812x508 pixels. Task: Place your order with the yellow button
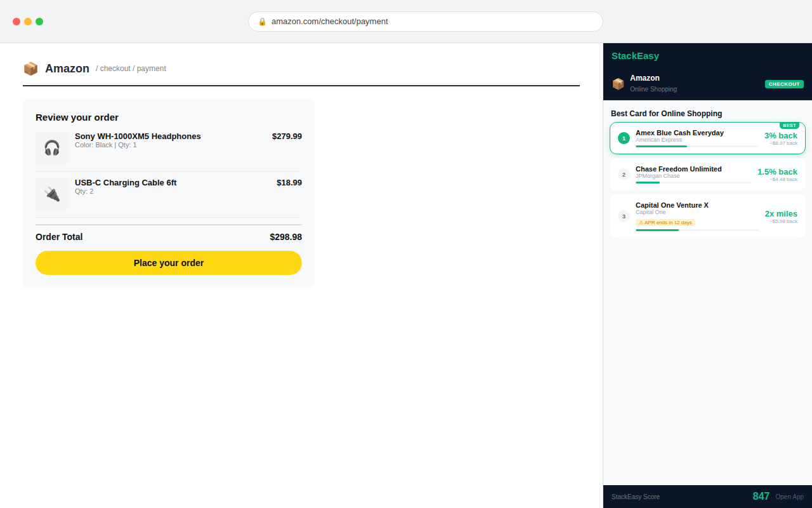coord(169,263)
